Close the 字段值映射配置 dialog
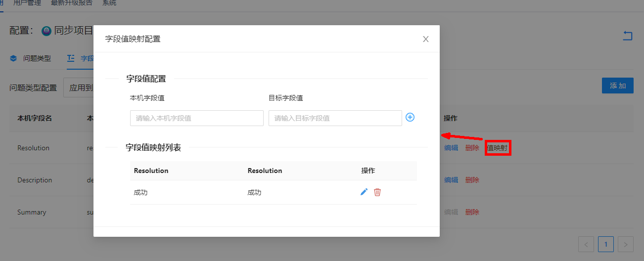Image resolution: width=644 pixels, height=261 pixels. pyautogui.click(x=425, y=39)
